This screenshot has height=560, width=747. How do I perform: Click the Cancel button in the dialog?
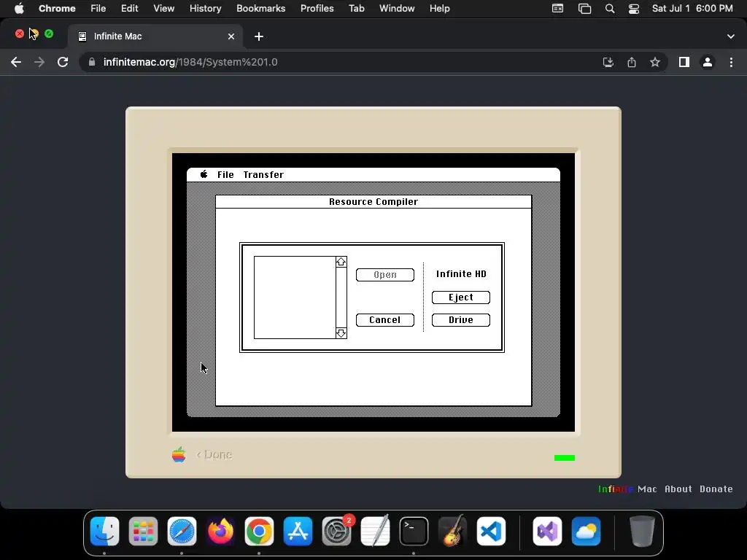(x=385, y=320)
